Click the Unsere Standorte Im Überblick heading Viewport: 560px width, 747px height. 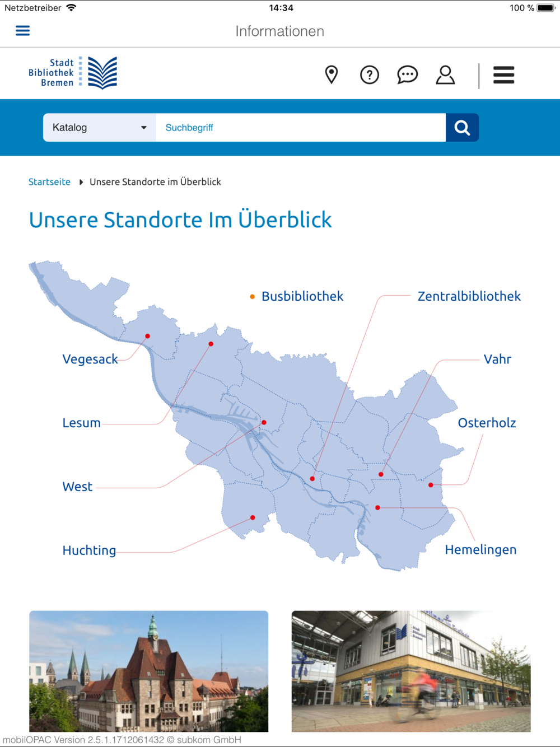point(180,220)
